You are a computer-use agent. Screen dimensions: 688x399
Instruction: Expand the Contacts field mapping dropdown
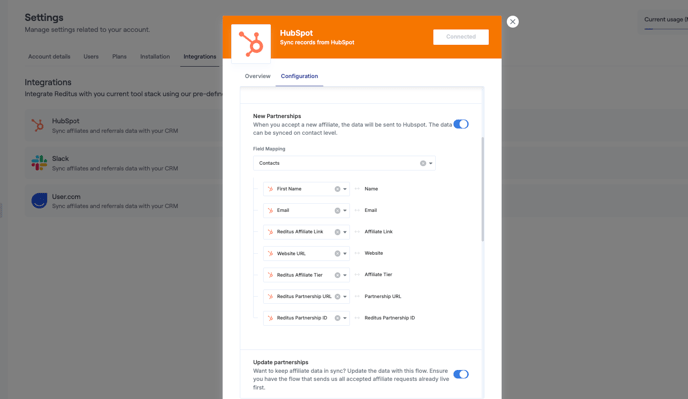pyautogui.click(x=431, y=163)
